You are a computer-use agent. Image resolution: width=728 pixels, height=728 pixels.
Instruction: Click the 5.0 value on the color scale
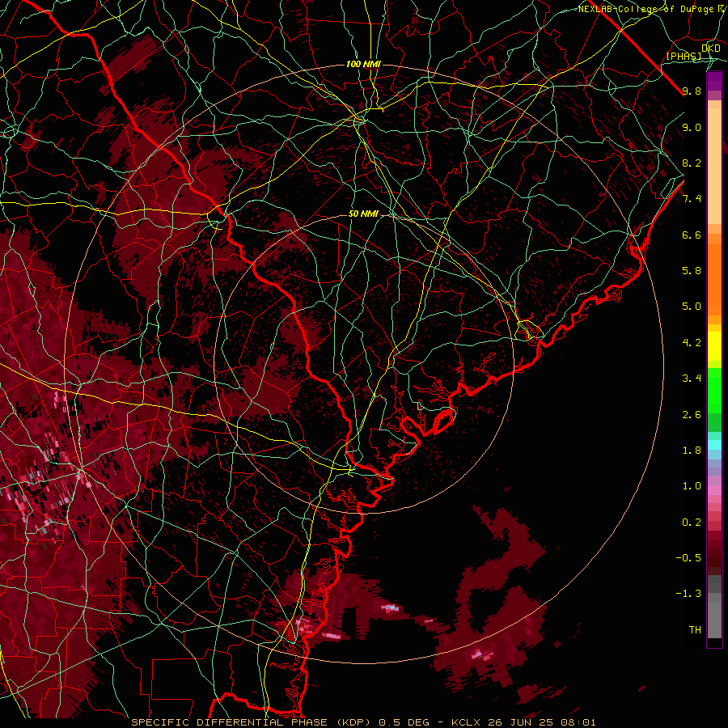click(692, 307)
